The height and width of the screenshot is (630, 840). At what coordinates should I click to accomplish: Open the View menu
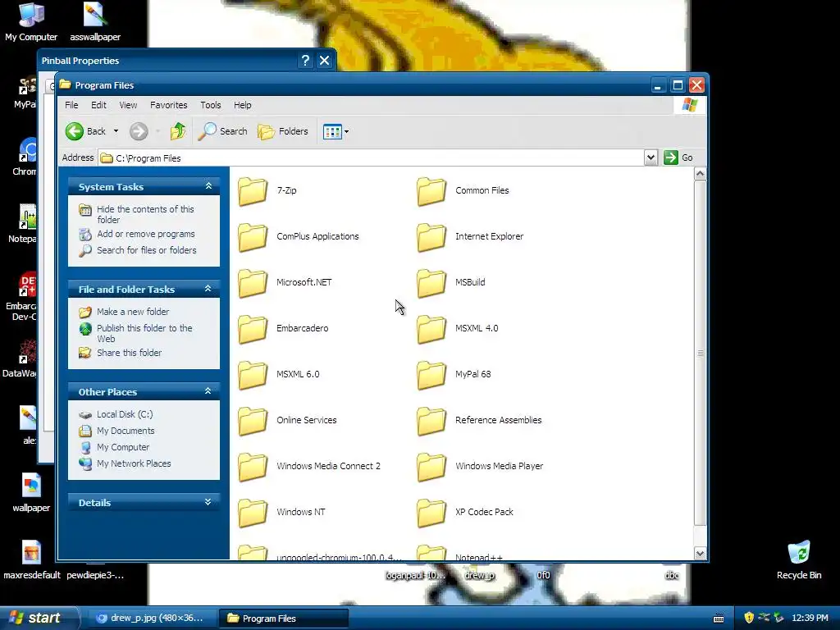click(x=128, y=105)
